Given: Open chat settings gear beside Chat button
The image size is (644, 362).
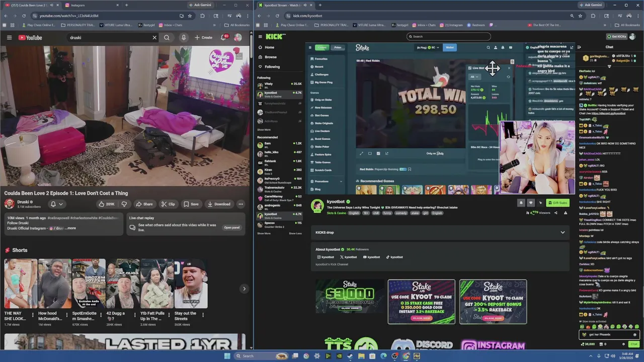Looking at the screenshot, I should pos(623,344).
